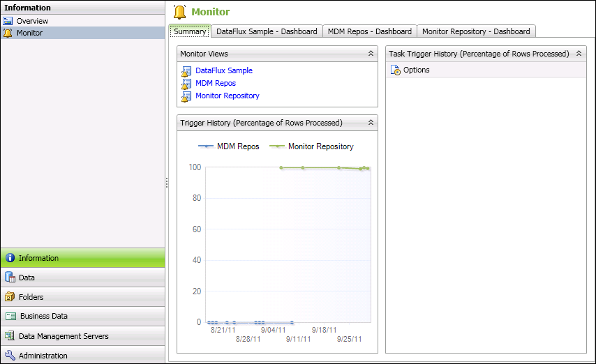
Task: Click the vertical pane splitter handle
Action: click(166, 183)
